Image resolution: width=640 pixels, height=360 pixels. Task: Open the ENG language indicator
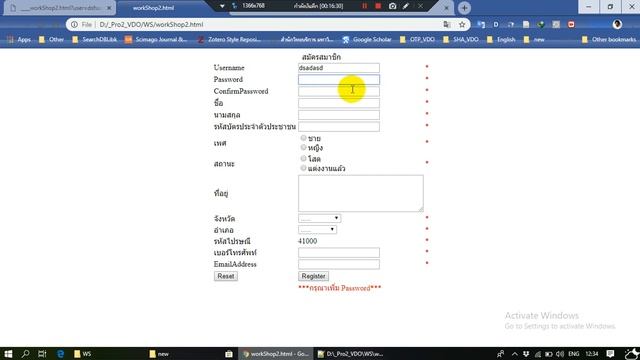[x=573, y=354]
